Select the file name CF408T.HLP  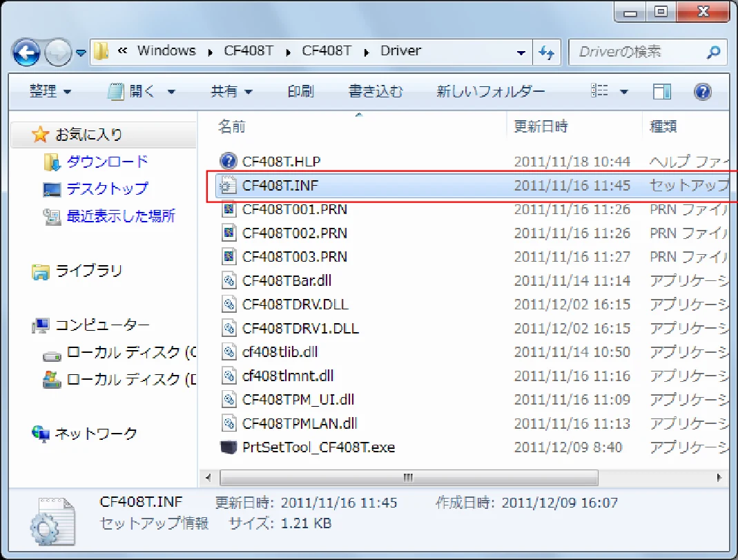[282, 162]
